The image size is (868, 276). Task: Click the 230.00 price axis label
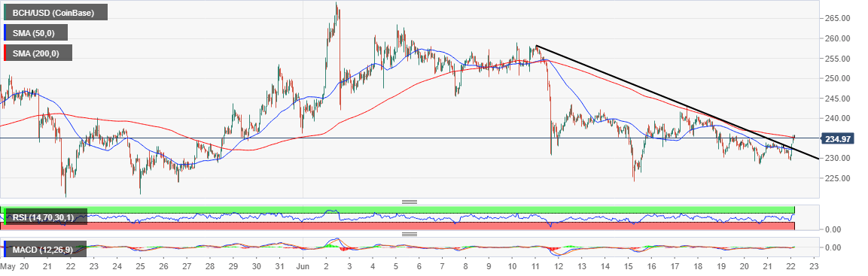839,158
